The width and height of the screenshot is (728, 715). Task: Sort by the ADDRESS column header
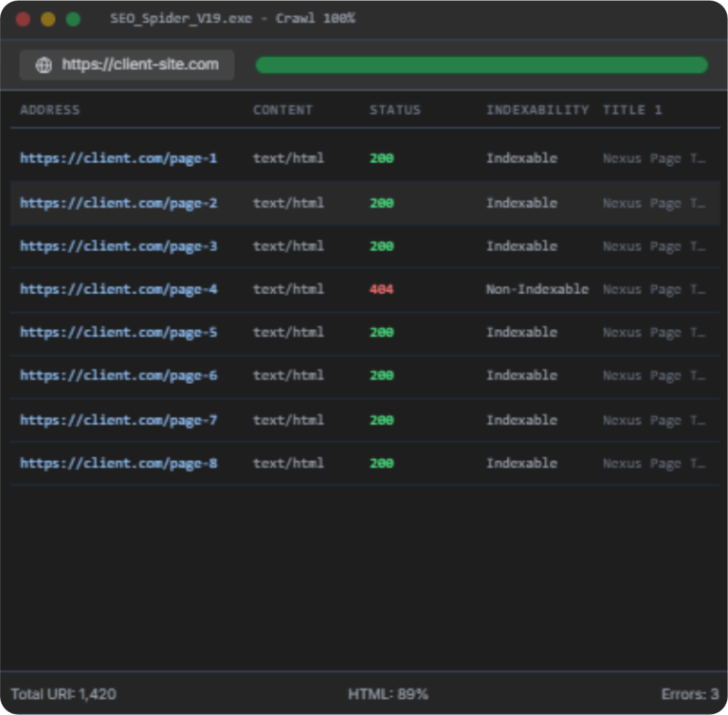[x=50, y=110]
